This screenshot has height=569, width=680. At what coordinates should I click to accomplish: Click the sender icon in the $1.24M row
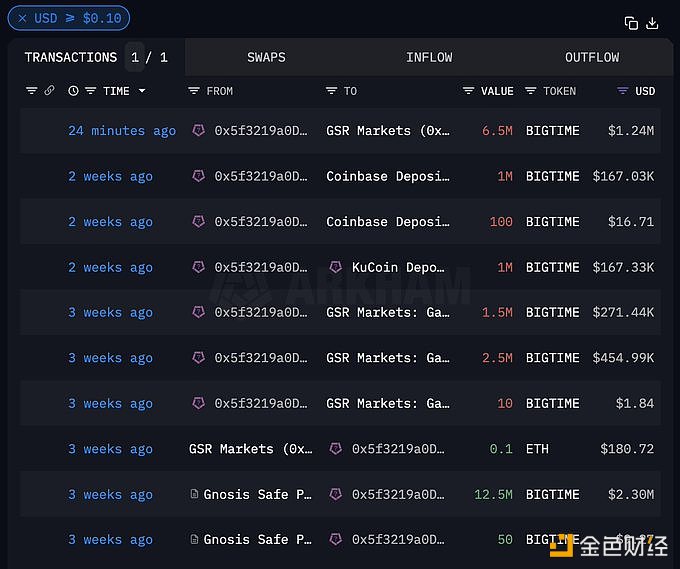199,130
